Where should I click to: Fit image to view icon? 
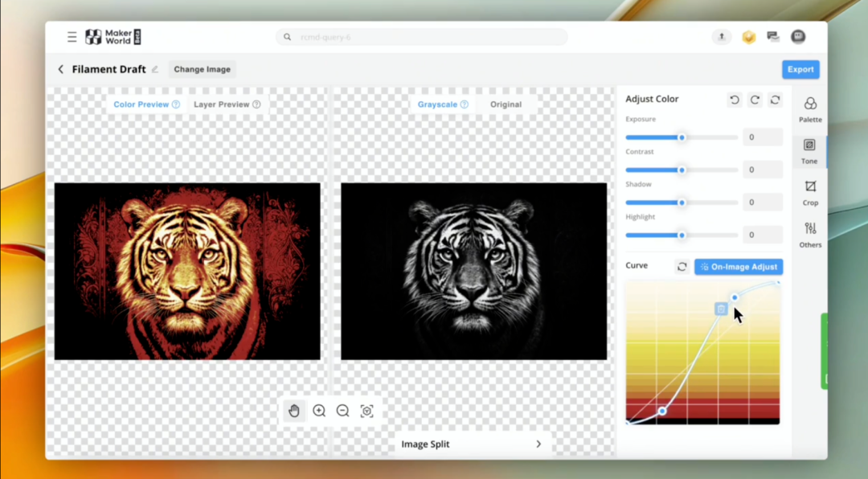click(366, 411)
